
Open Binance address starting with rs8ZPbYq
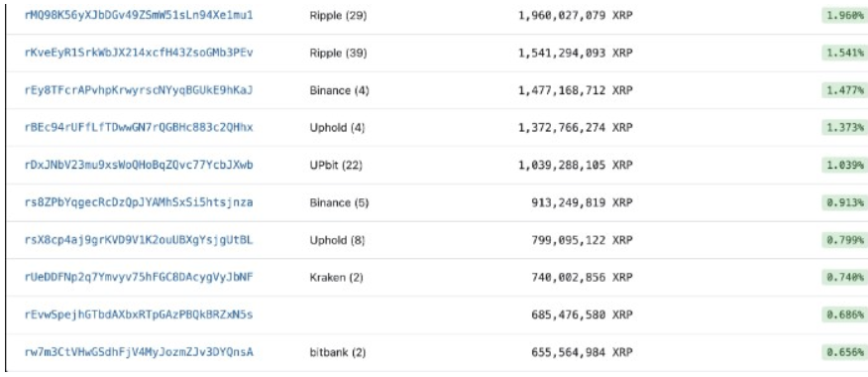139,202
